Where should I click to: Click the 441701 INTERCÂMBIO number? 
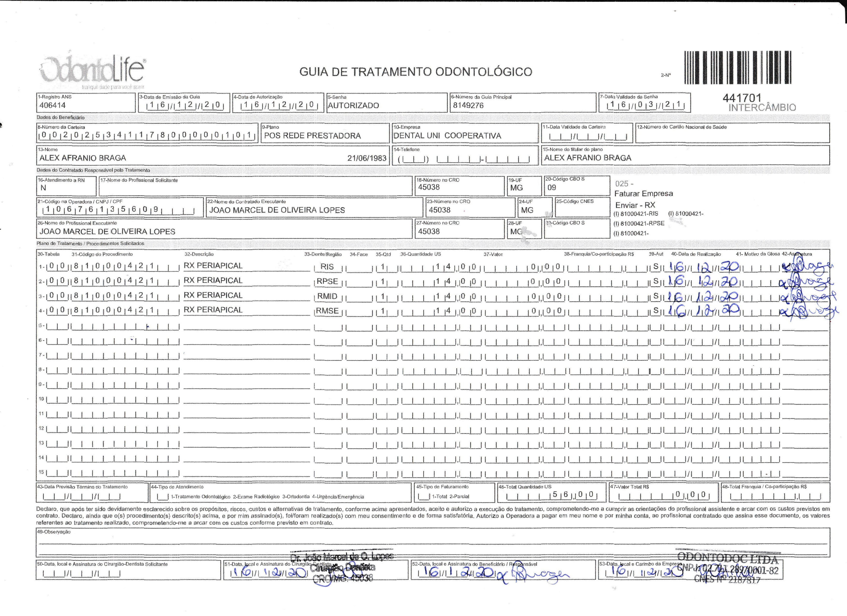[x=742, y=98]
